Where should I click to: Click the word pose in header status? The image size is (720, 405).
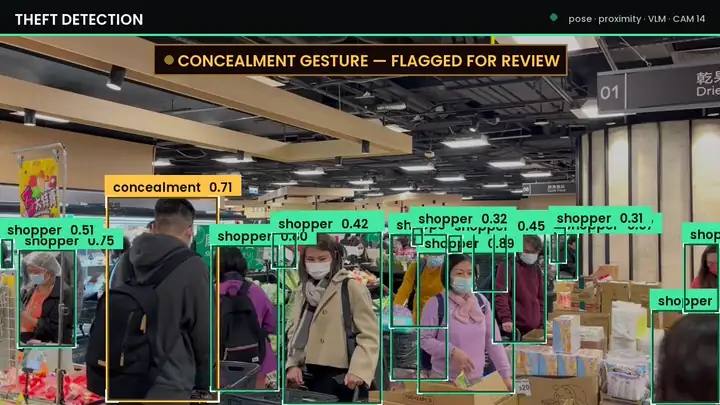pos(580,19)
